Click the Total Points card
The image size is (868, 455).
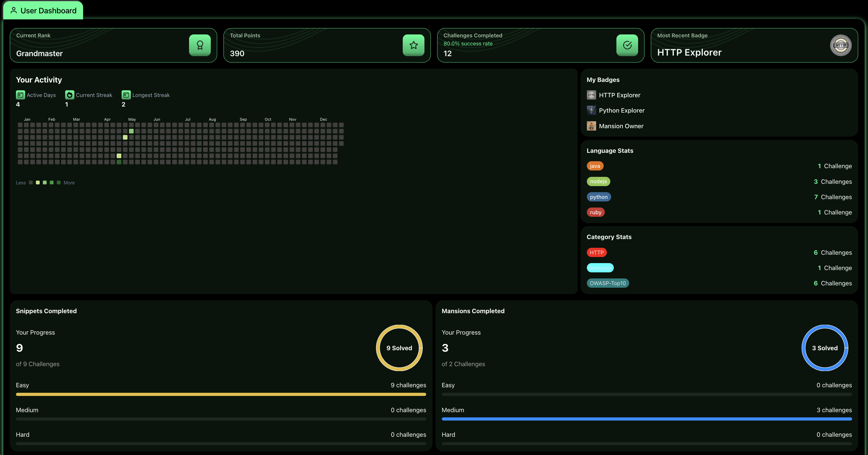[x=327, y=45]
